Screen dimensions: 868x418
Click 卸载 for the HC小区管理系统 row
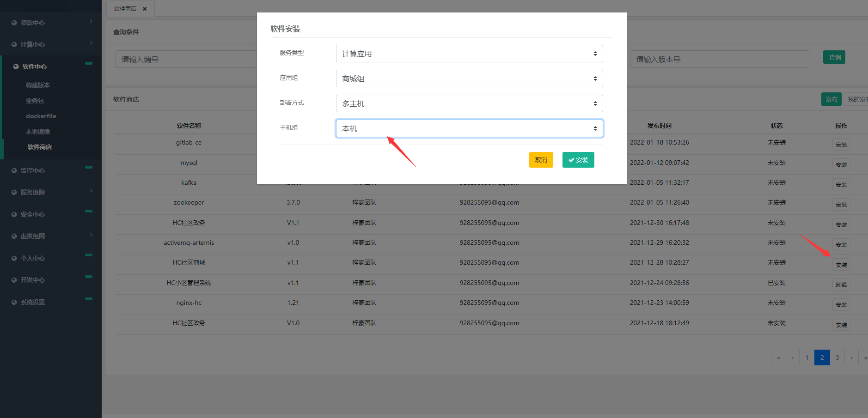(841, 285)
